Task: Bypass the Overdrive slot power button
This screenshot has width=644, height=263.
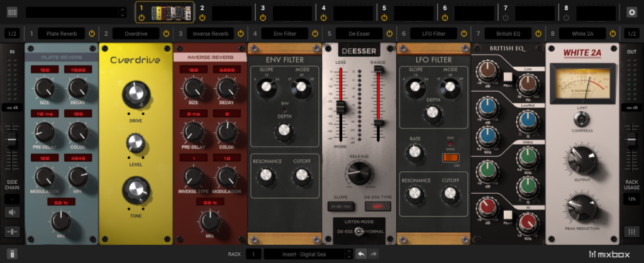Action: (166, 33)
